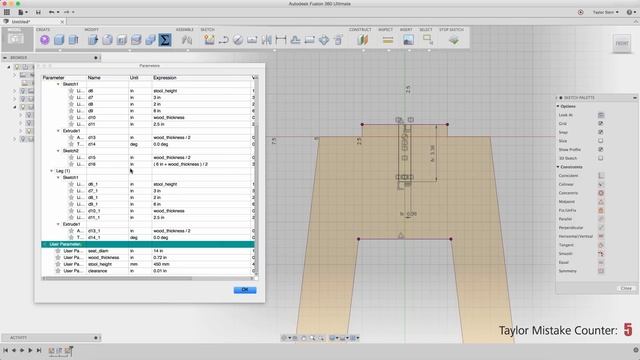Image resolution: width=640 pixels, height=360 pixels.
Task: Open the File menu dropdown
Action: click(22, 12)
